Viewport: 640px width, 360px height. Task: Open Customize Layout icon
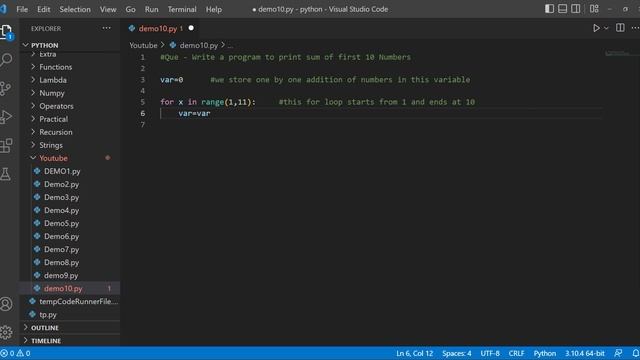(x=594, y=9)
